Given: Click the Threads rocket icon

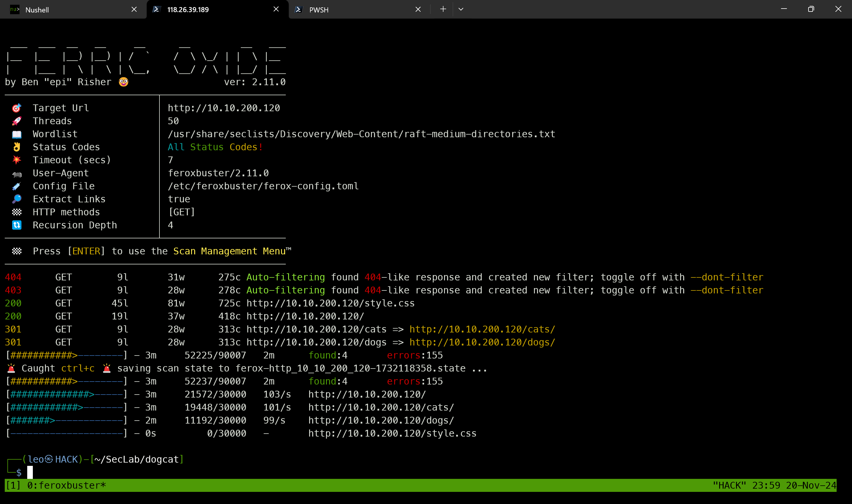Looking at the screenshot, I should click(17, 121).
